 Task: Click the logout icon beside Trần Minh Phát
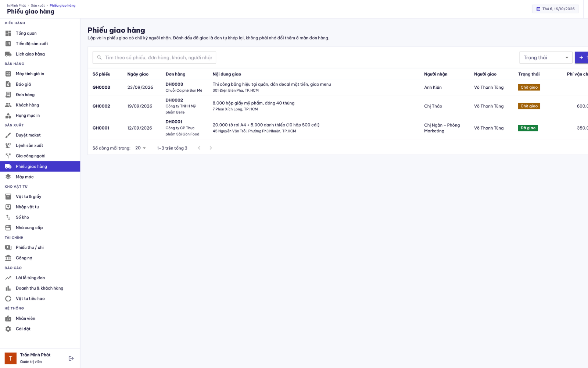click(x=71, y=358)
